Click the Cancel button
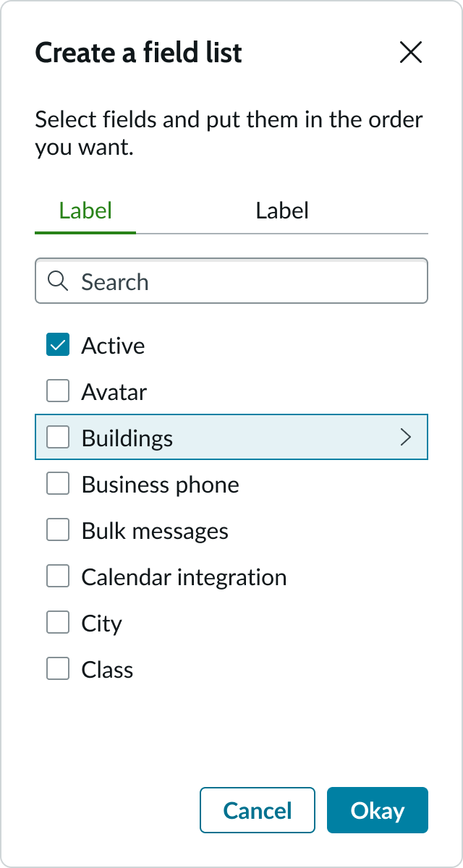 click(x=257, y=810)
